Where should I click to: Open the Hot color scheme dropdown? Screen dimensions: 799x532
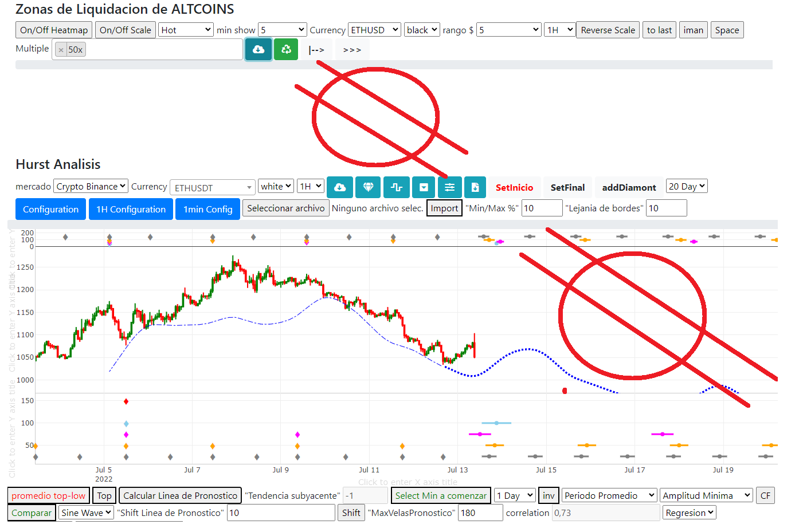click(186, 30)
